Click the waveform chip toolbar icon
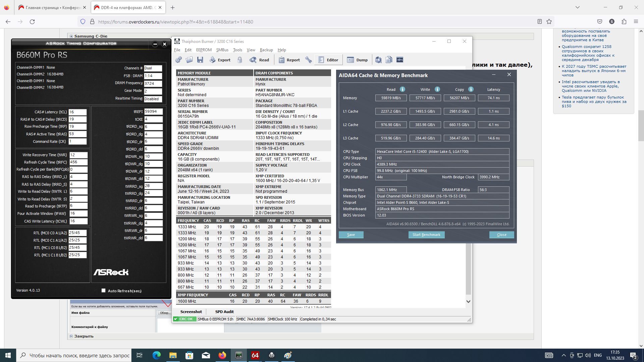Image resolution: width=644 pixels, height=362 pixels. (x=400, y=60)
